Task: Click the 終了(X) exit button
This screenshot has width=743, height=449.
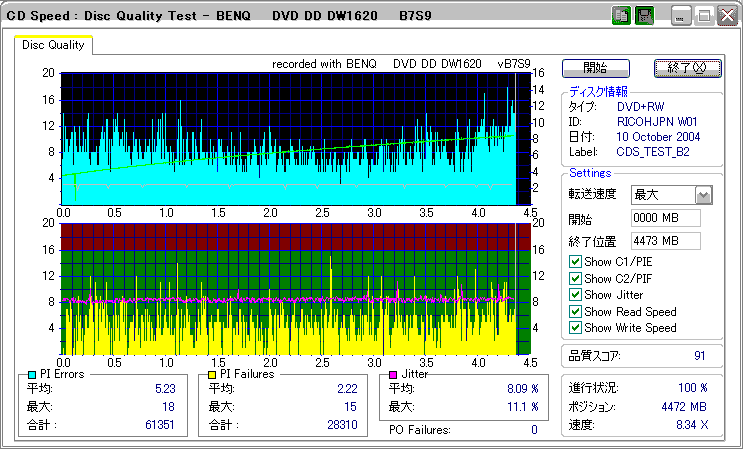Action: click(x=686, y=68)
